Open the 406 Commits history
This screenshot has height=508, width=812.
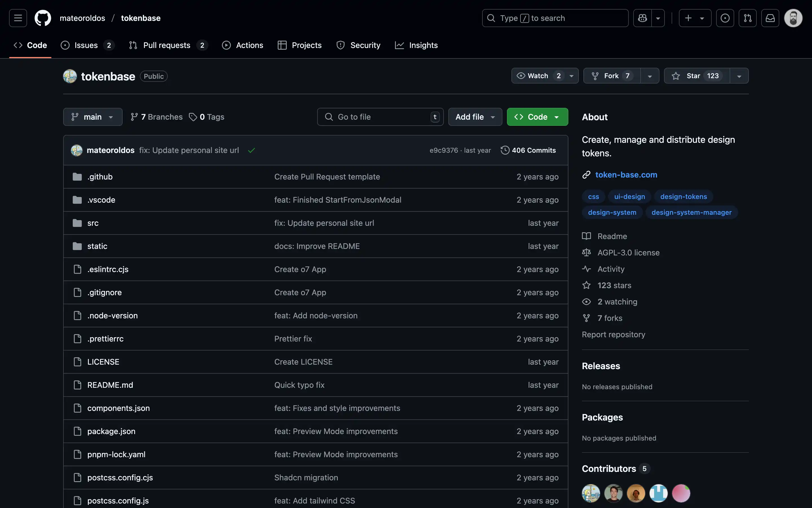click(x=528, y=150)
